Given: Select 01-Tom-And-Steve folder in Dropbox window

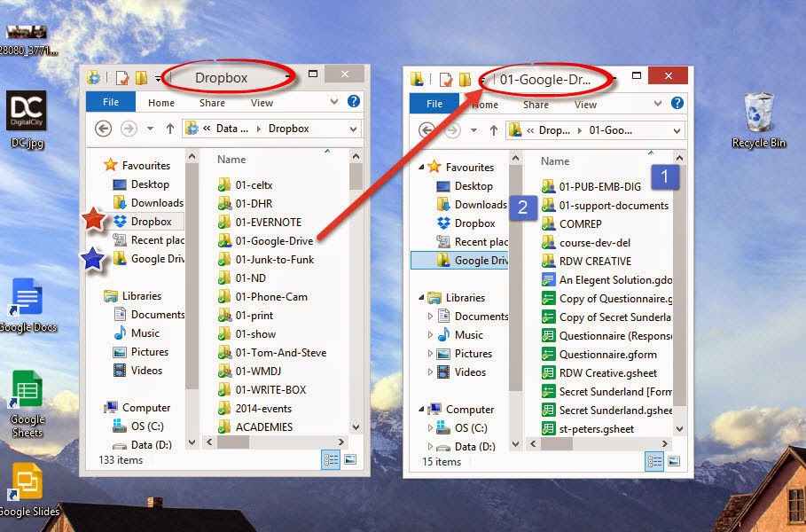Looking at the screenshot, I should click(272, 353).
